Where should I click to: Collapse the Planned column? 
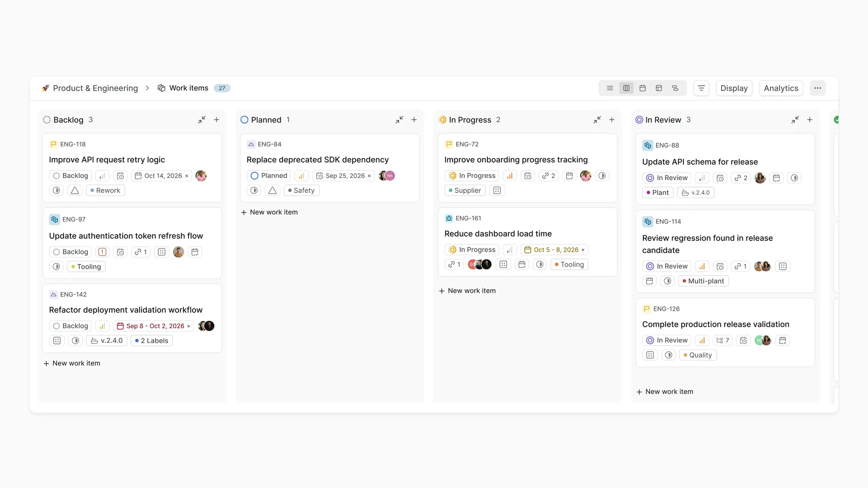click(399, 120)
